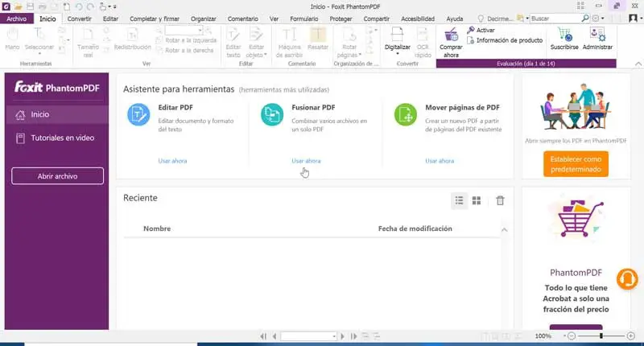644x346 pixels.
Task: Click the Nombre column header
Action: tap(157, 229)
